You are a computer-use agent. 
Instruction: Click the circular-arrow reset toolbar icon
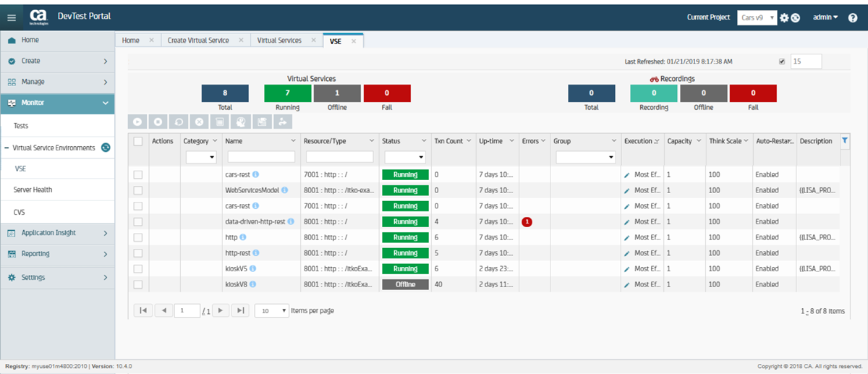pyautogui.click(x=179, y=121)
